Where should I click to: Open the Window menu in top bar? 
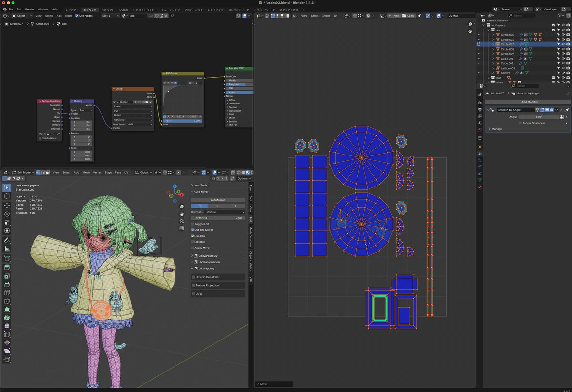pos(43,9)
